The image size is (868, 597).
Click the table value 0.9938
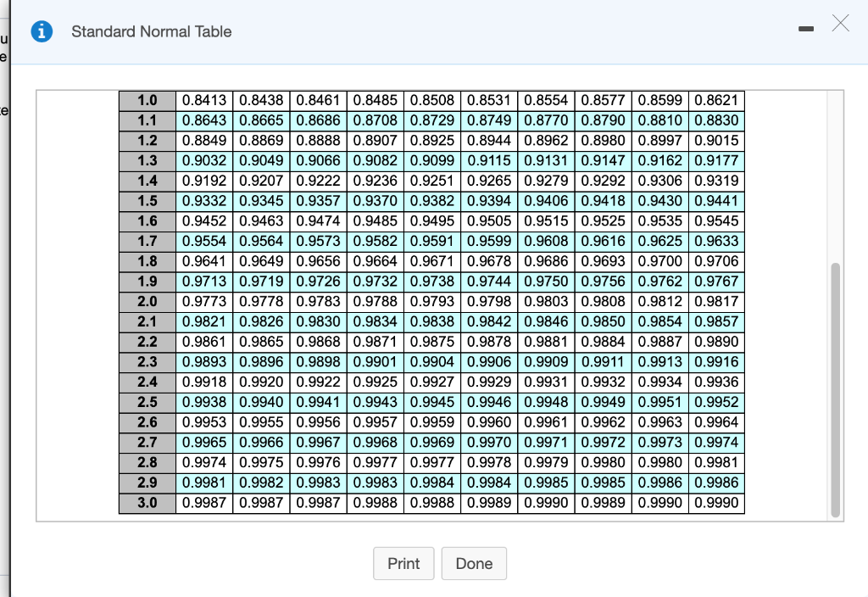pos(204,402)
